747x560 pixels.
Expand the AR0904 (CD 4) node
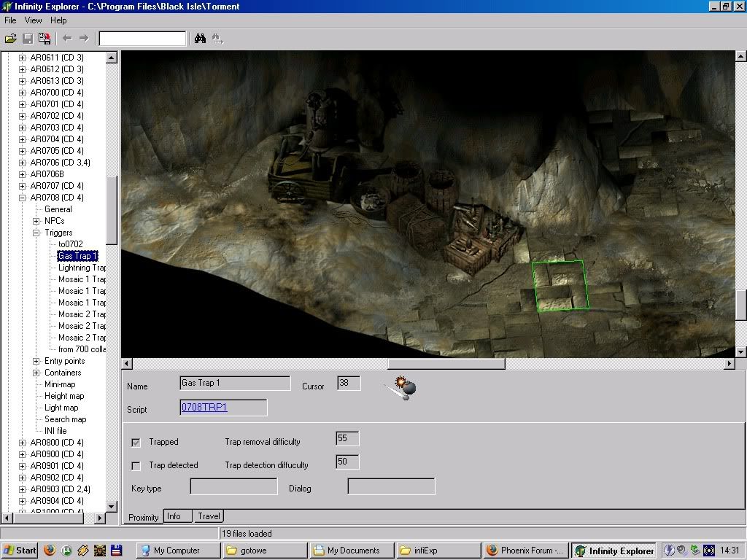[22, 501]
